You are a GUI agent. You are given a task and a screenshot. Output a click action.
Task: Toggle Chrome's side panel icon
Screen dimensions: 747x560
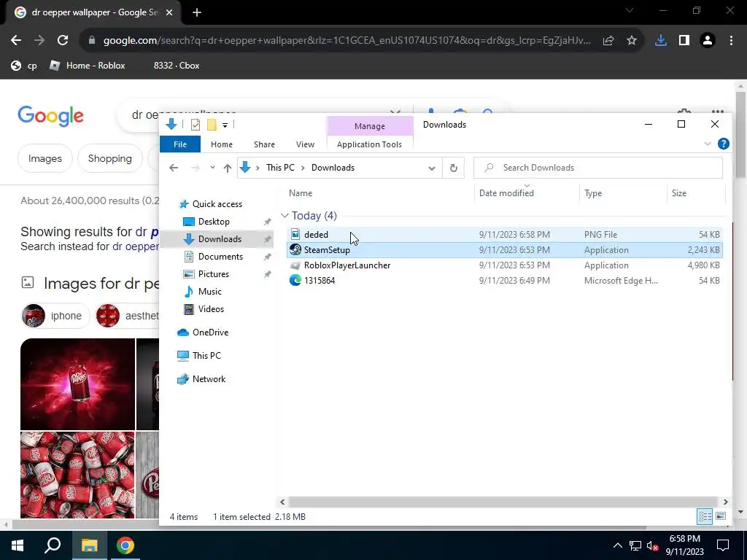click(x=684, y=41)
